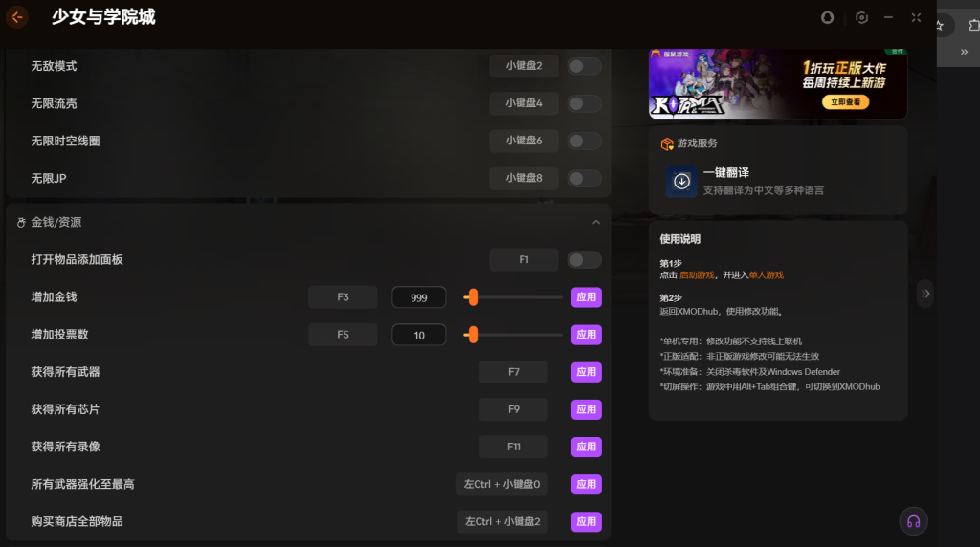
Task: Click the headset customer support icon
Action: pyautogui.click(x=913, y=521)
